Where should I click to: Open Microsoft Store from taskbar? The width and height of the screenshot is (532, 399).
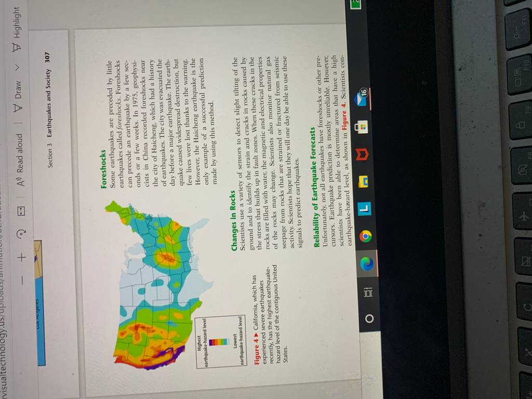tap(361, 128)
